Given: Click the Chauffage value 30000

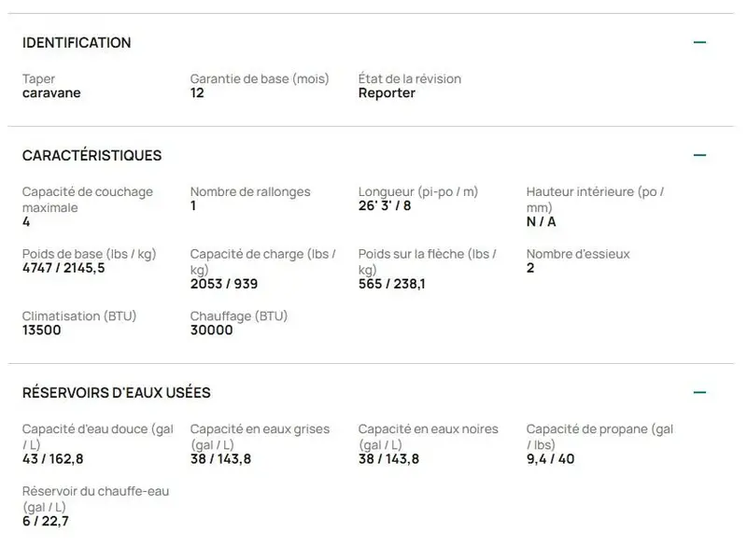Looking at the screenshot, I should click(x=212, y=330).
